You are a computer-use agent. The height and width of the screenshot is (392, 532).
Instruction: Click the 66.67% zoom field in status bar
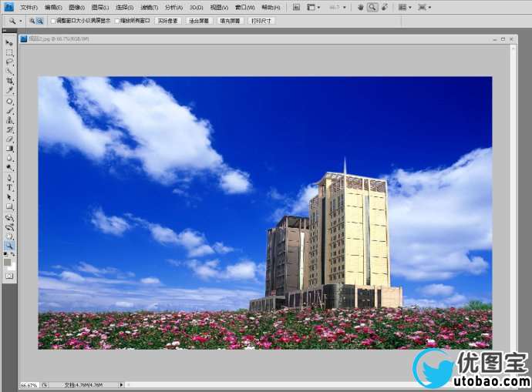(29, 385)
